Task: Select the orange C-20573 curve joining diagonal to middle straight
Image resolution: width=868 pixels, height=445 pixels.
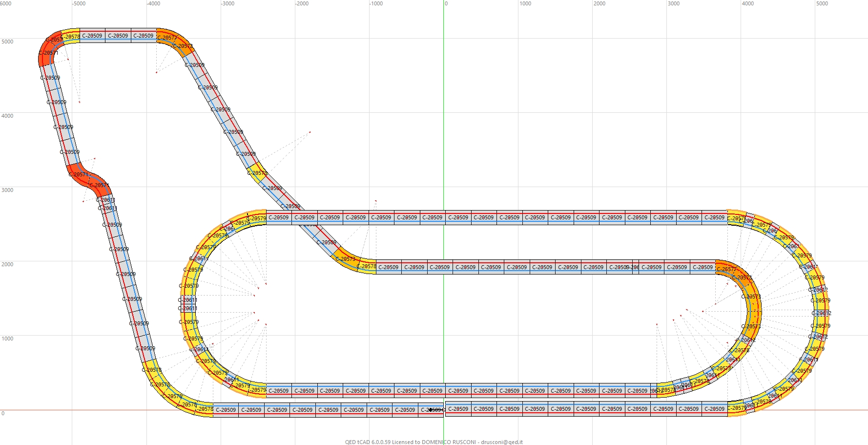Action: coord(346,259)
